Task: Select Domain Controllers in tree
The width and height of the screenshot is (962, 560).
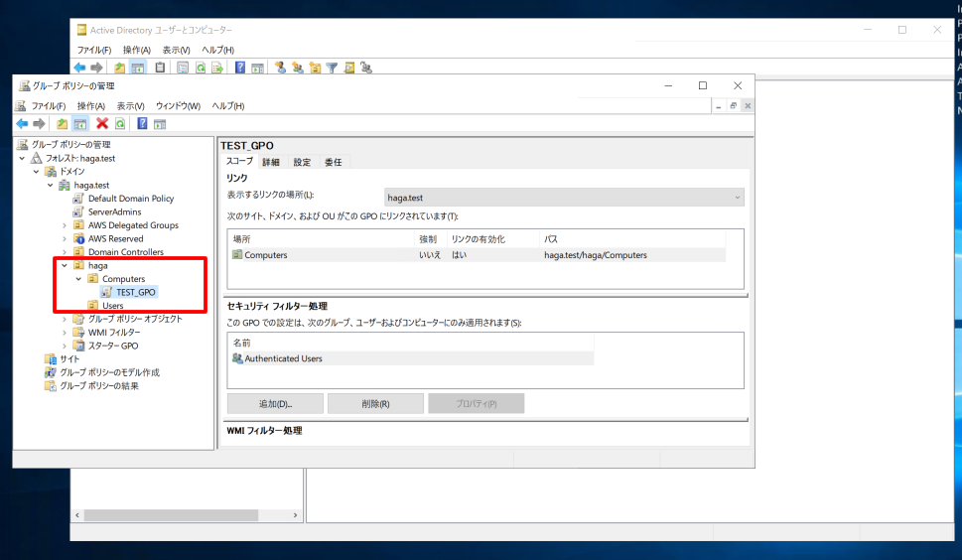Action: click(x=126, y=252)
